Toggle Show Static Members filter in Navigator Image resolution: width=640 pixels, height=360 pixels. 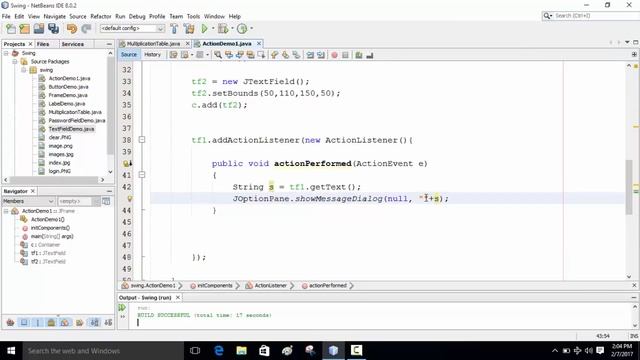coord(38,322)
